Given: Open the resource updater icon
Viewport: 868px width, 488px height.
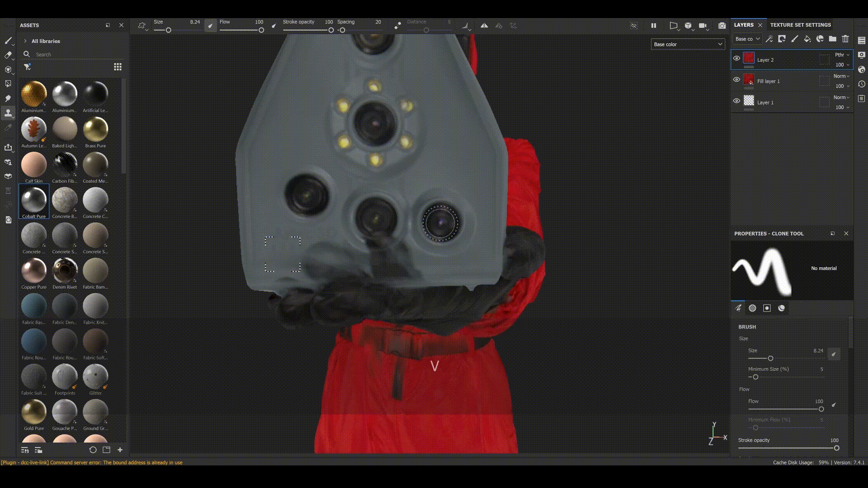Looking at the screenshot, I should tap(8, 220).
